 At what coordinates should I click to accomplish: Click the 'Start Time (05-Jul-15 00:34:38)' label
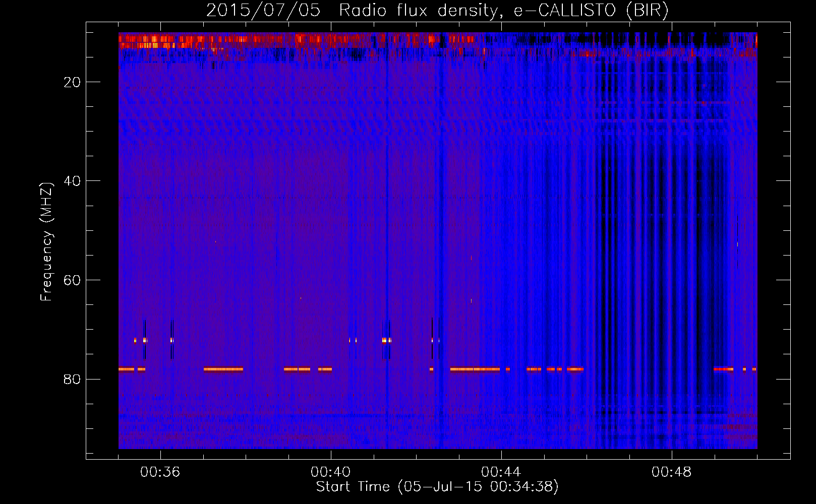coord(437,487)
